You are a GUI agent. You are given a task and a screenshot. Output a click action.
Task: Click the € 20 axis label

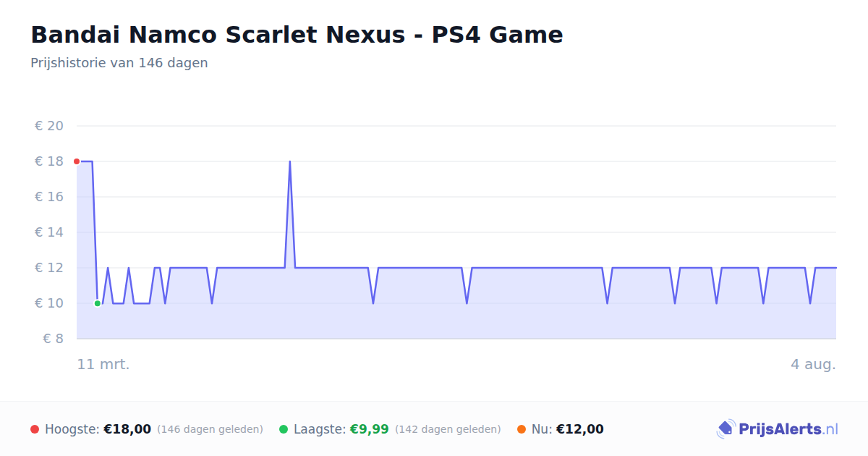click(49, 126)
